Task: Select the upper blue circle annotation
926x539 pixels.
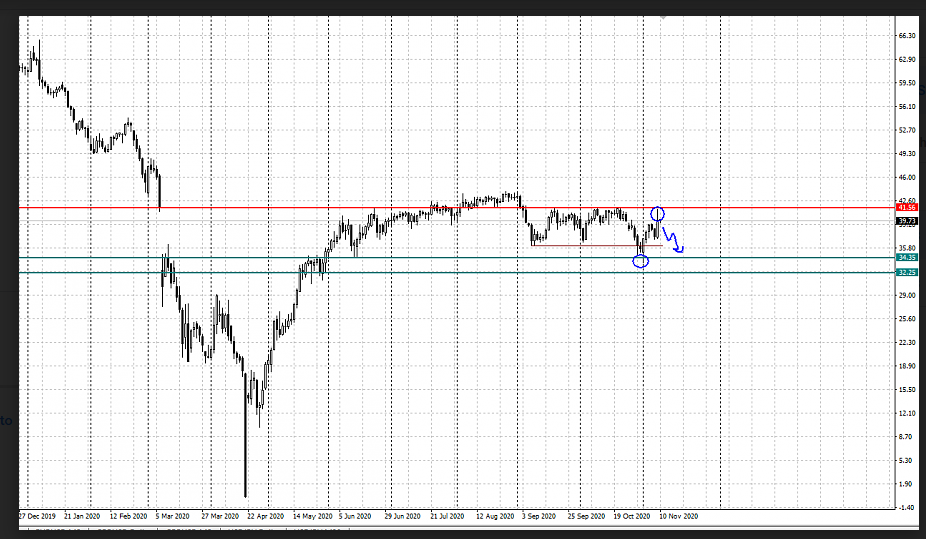Action: [657, 214]
